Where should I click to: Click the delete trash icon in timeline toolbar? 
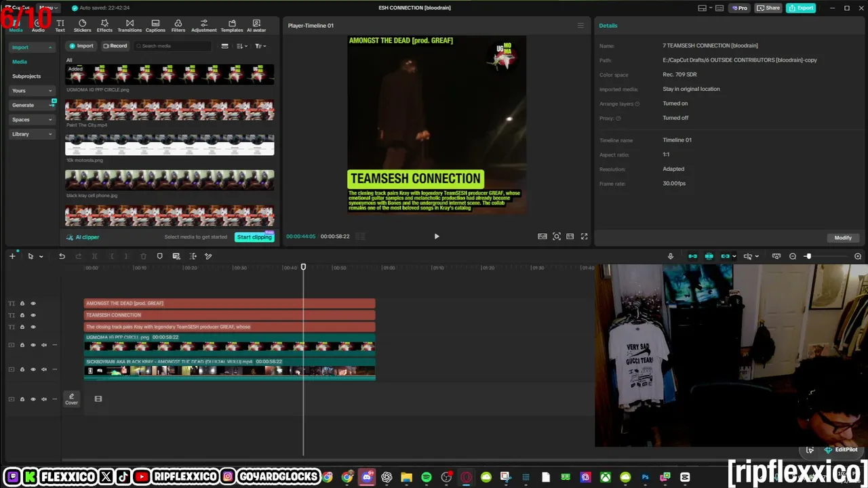(143, 256)
